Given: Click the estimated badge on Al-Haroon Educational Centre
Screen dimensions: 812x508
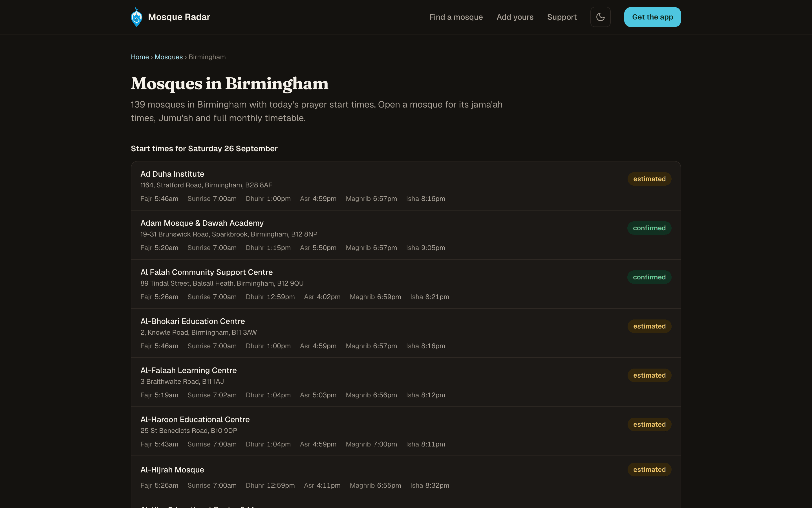Looking at the screenshot, I should click(x=649, y=424).
